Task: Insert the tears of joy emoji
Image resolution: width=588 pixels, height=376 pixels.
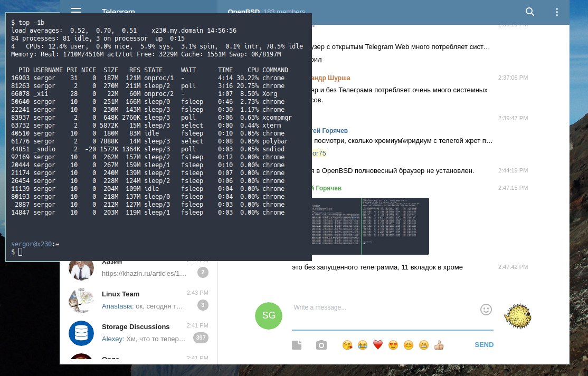Action: pyautogui.click(x=363, y=345)
